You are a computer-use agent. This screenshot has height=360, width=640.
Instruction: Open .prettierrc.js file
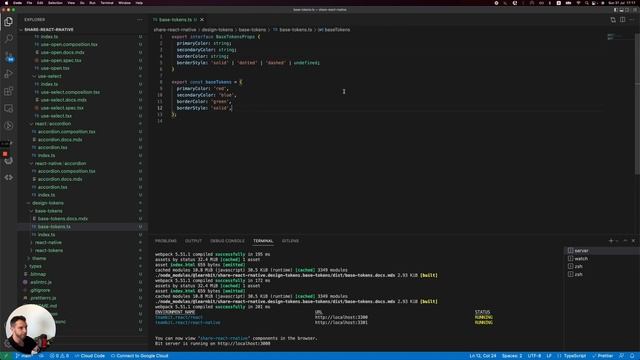point(82,298)
